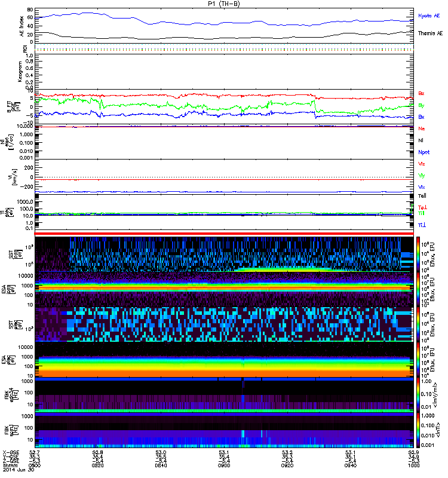
Task: Click the blue "Bx" legend label
Action: 421,117
